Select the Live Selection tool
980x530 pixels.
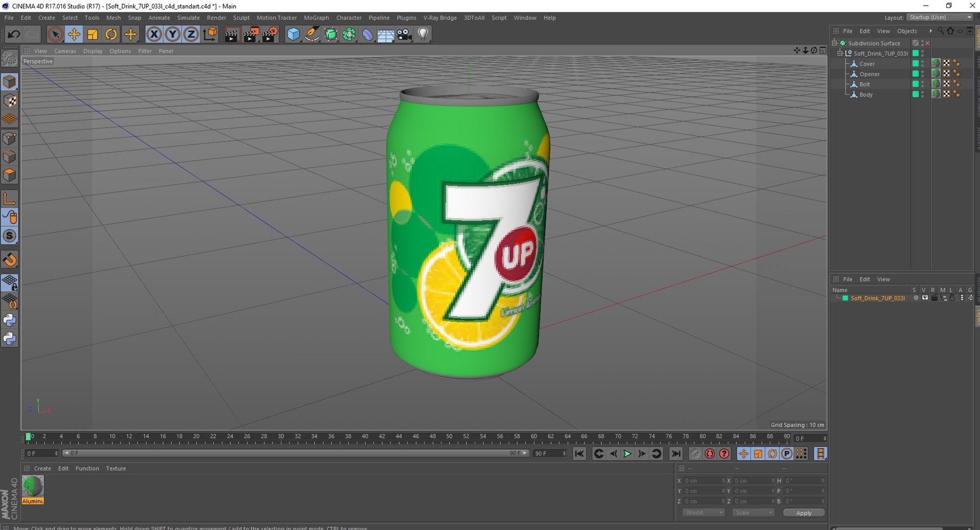55,34
